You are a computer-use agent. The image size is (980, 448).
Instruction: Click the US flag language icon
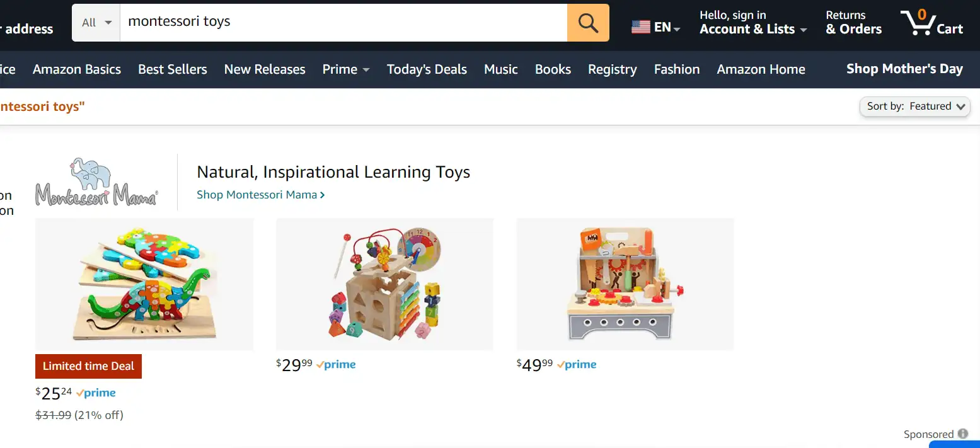pyautogui.click(x=640, y=27)
